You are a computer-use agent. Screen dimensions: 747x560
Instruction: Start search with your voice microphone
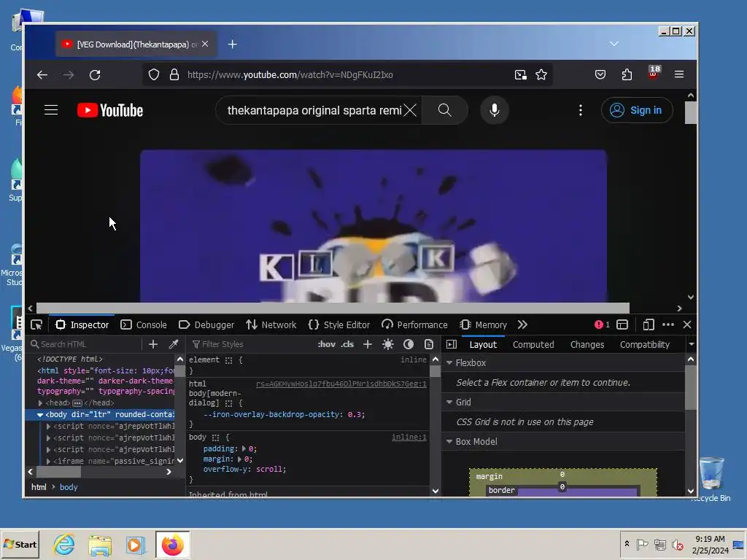495,111
